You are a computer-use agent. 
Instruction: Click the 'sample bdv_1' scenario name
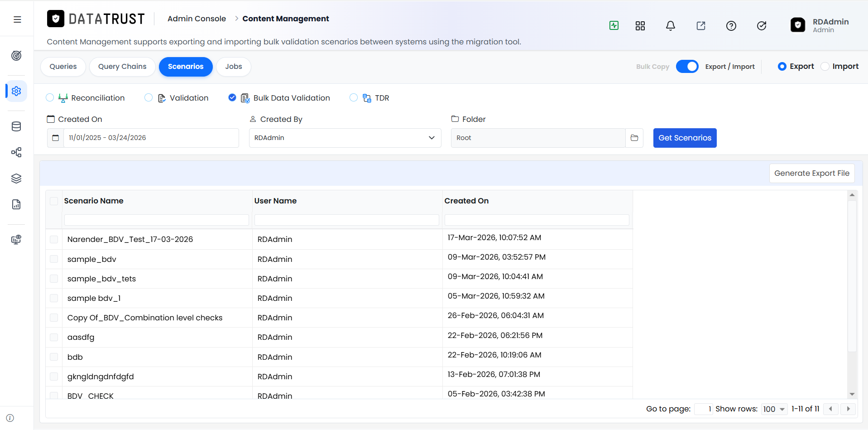click(94, 298)
